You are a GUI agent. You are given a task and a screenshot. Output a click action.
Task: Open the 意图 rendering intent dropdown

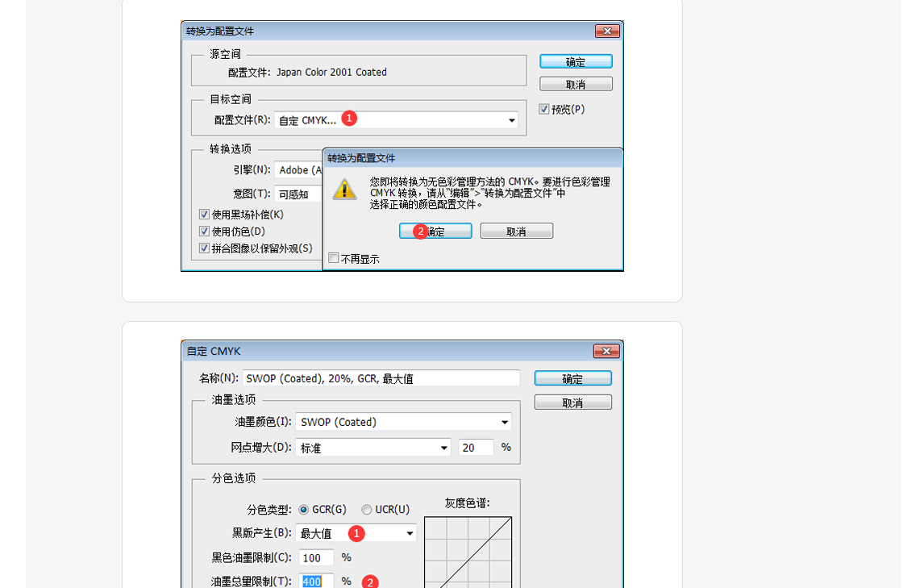(x=306, y=194)
